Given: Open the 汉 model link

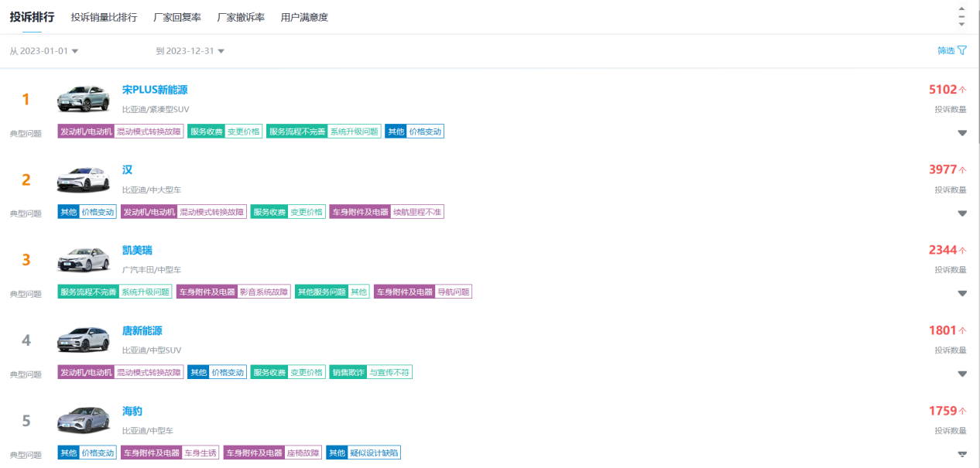Looking at the screenshot, I should click(x=128, y=170).
